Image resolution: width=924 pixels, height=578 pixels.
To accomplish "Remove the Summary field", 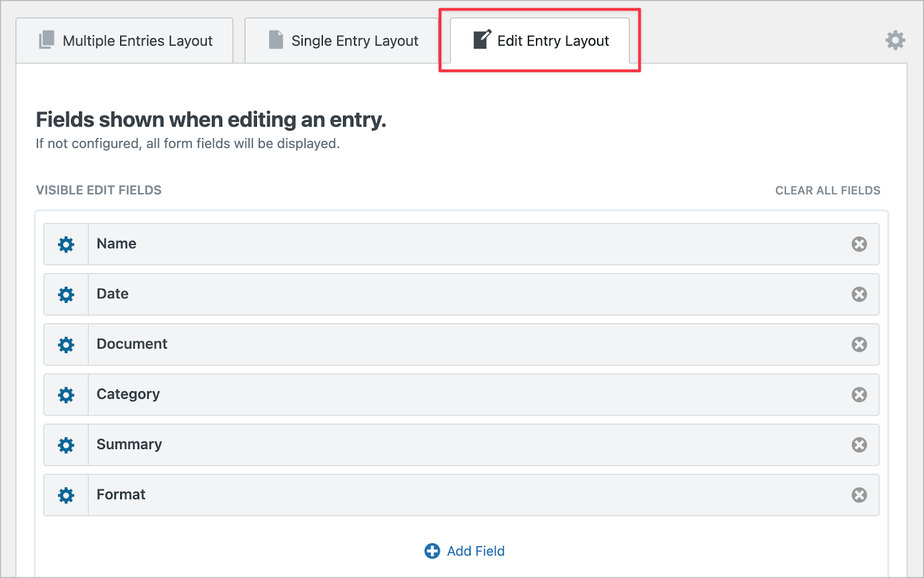I will tap(859, 444).
